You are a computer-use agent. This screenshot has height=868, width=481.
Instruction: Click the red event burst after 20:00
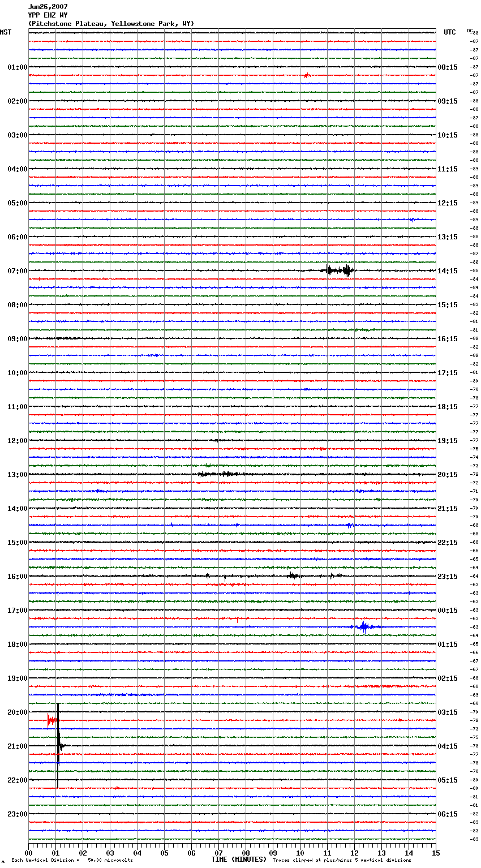click(x=53, y=720)
